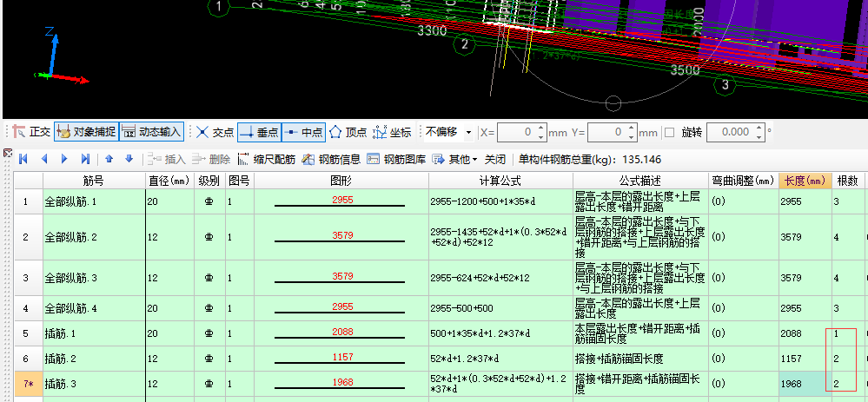The height and width of the screenshot is (402, 868).
Task: Open 钢筋信息 rebar info
Action: (331, 160)
